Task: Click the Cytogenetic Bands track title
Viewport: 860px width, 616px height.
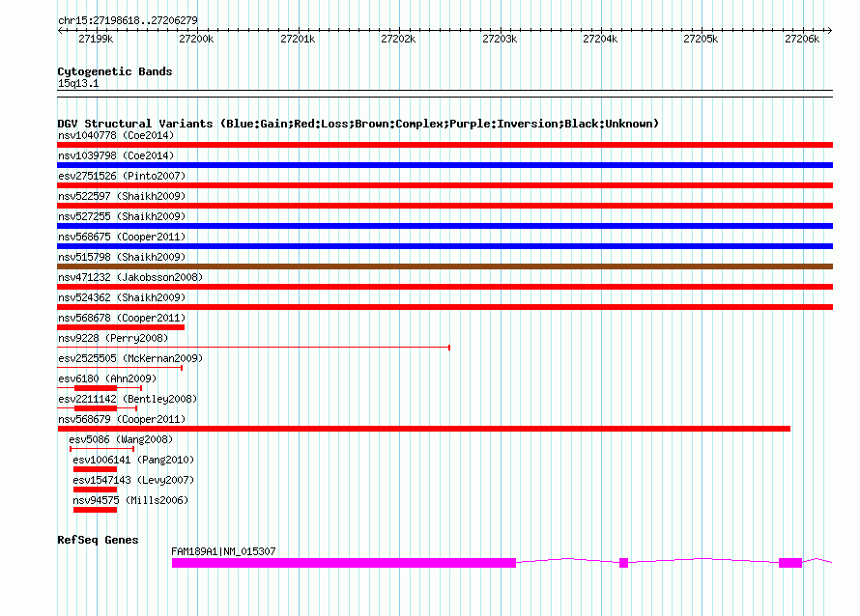Action: click(115, 71)
